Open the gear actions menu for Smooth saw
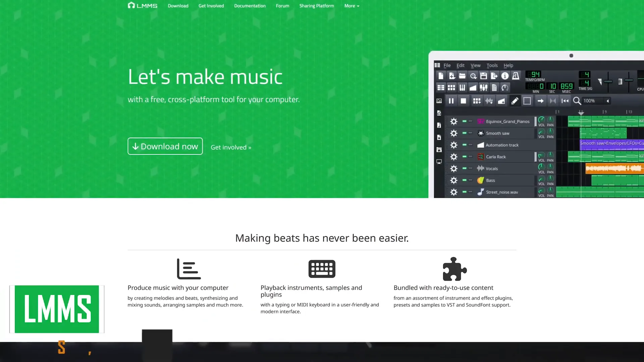Viewport: 644px width, 362px height. click(453, 133)
